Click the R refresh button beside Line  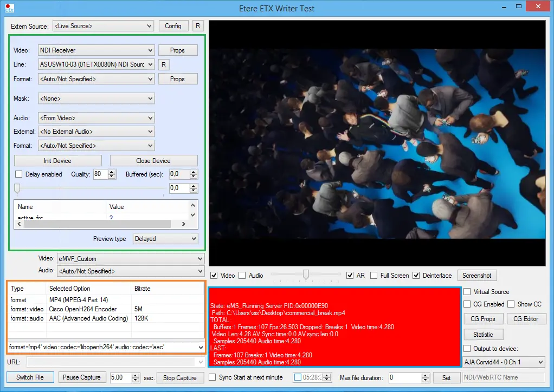pyautogui.click(x=164, y=65)
